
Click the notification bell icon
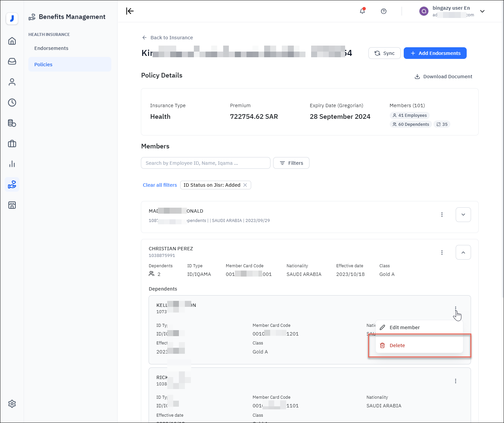coord(362,11)
